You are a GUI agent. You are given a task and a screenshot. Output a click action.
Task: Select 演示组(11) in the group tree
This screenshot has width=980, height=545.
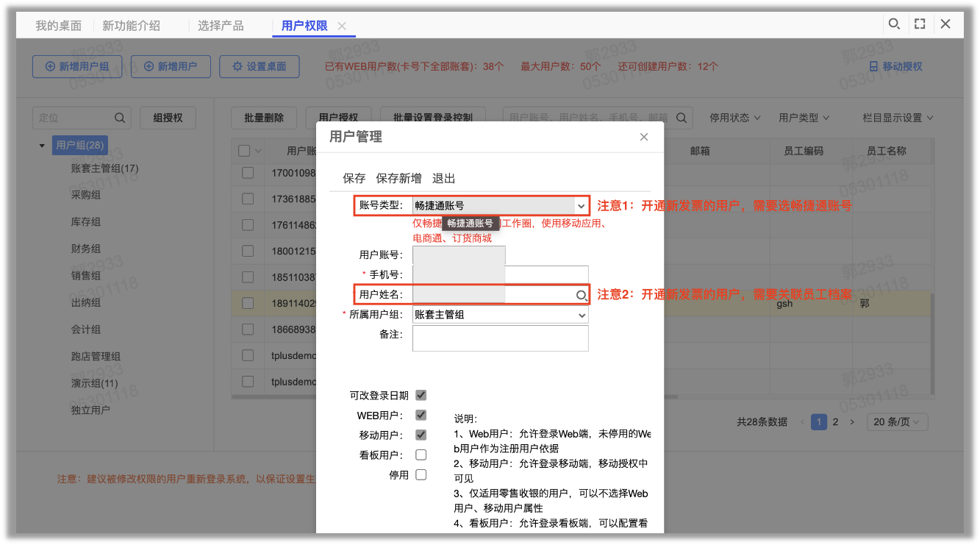coord(94,383)
